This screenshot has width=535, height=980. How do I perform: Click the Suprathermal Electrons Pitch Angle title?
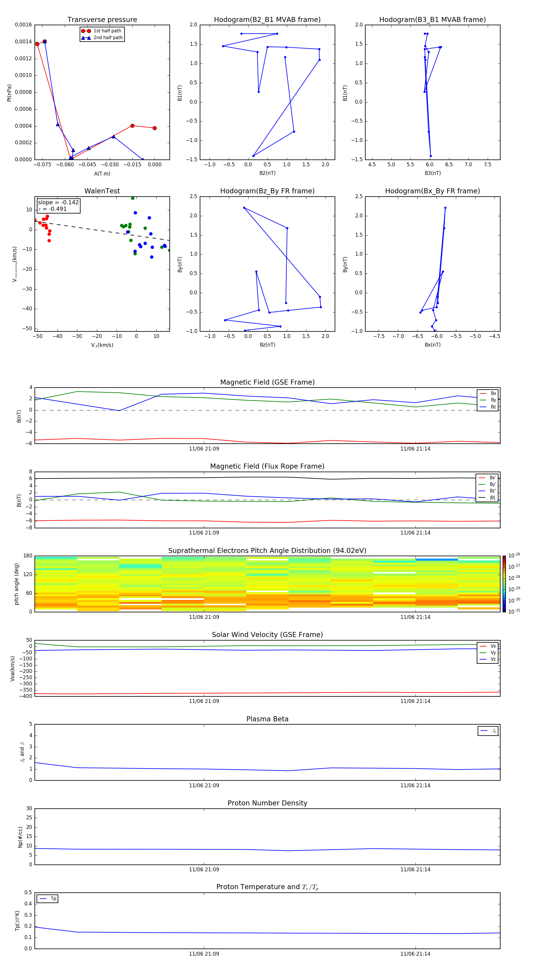[x=267, y=551]
